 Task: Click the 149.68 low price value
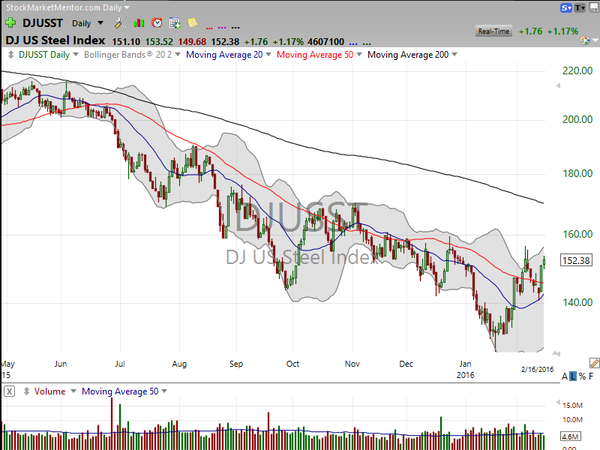pos(192,41)
